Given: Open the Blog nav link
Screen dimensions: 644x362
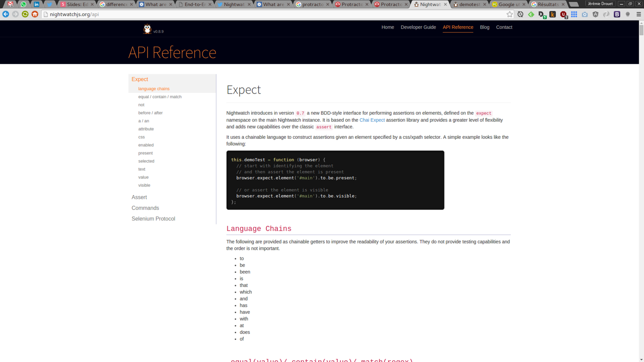Looking at the screenshot, I should pyautogui.click(x=485, y=27).
